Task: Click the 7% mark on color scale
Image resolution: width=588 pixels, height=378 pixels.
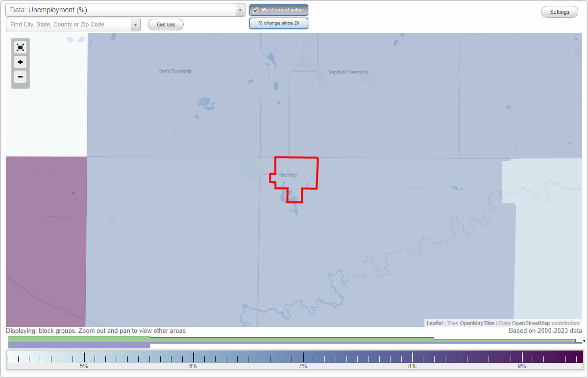Action: click(x=303, y=366)
